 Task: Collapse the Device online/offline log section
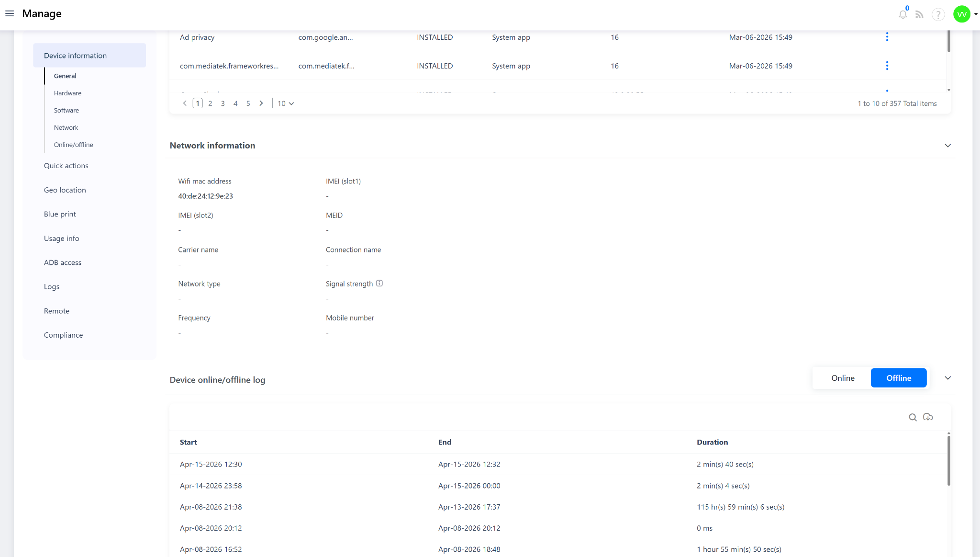pos(947,378)
